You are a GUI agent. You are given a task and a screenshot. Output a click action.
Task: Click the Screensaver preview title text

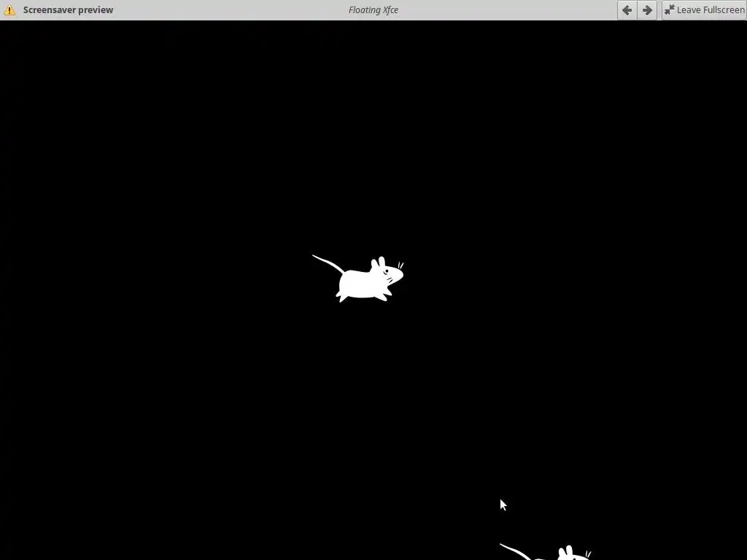pyautogui.click(x=68, y=10)
